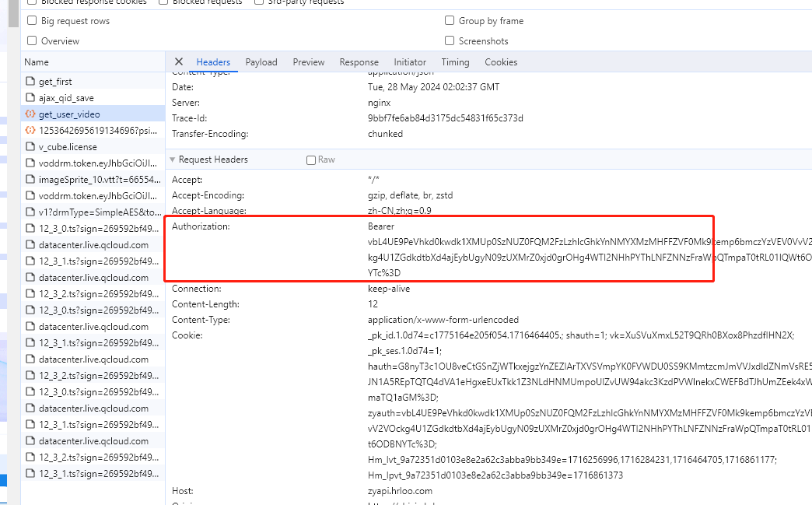Screen dimensions: 812x505
Task: Click the Date header value
Action: (x=433, y=87)
